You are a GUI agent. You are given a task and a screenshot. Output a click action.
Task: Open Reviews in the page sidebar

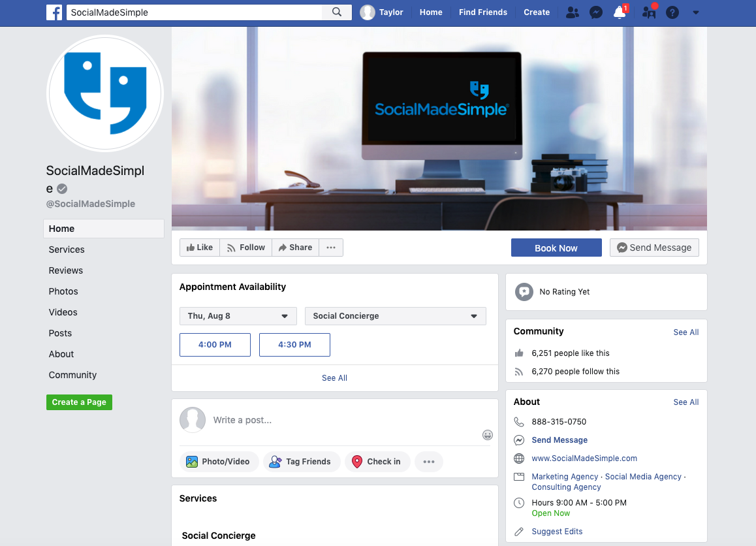[x=65, y=270]
